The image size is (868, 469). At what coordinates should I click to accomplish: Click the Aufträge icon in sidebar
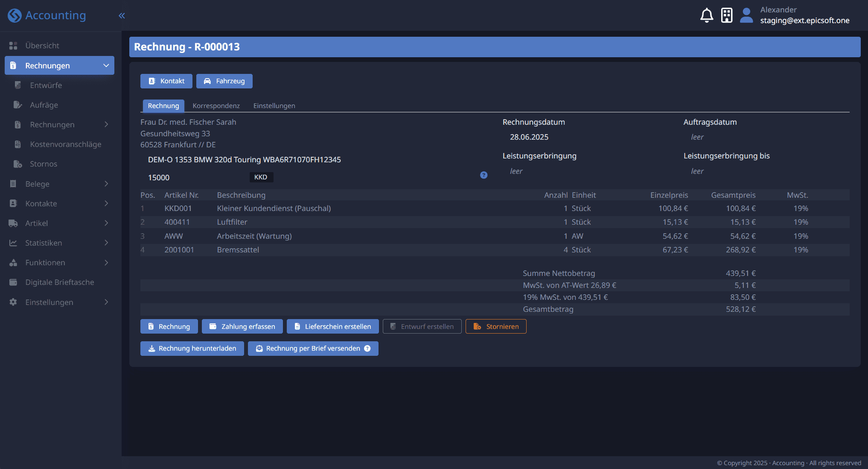[18, 105]
